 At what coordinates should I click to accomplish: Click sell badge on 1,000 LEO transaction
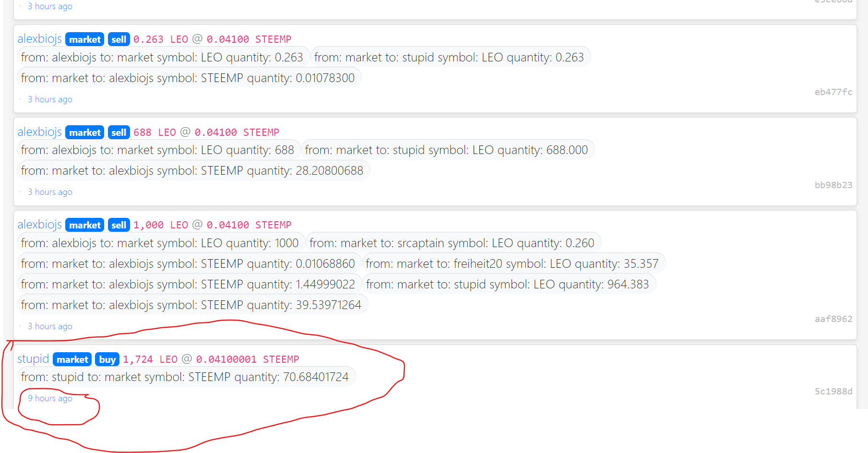pos(119,225)
